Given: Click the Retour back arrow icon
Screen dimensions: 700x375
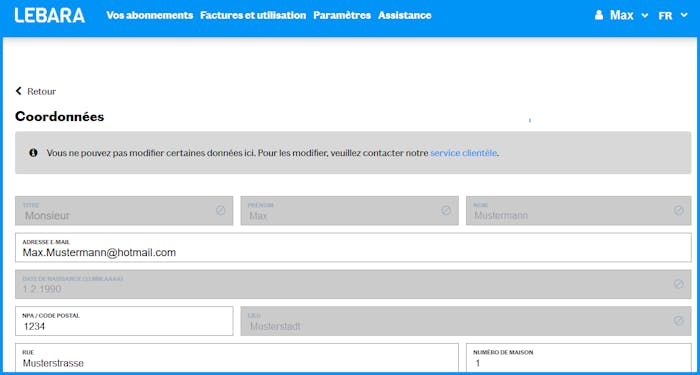Looking at the screenshot, I should click(18, 91).
